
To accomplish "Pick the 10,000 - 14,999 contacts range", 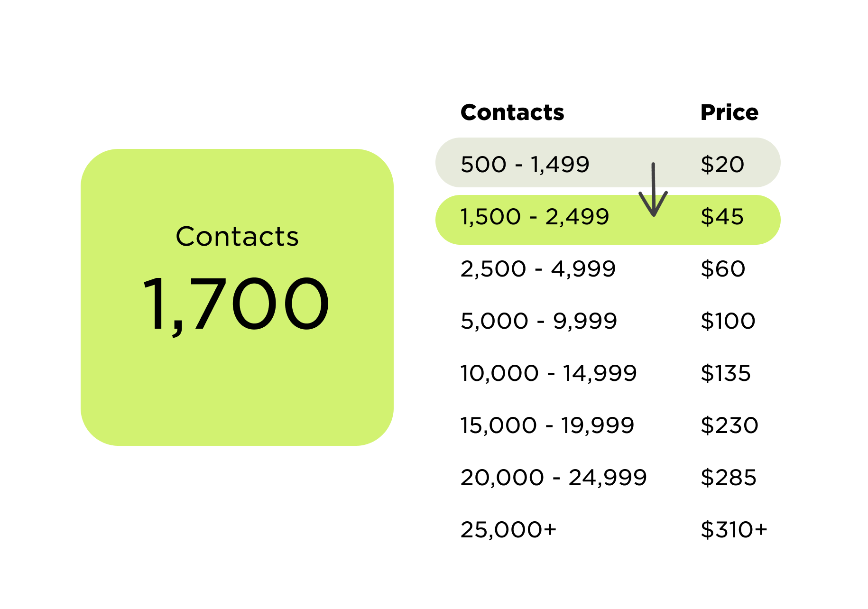I will tap(548, 373).
